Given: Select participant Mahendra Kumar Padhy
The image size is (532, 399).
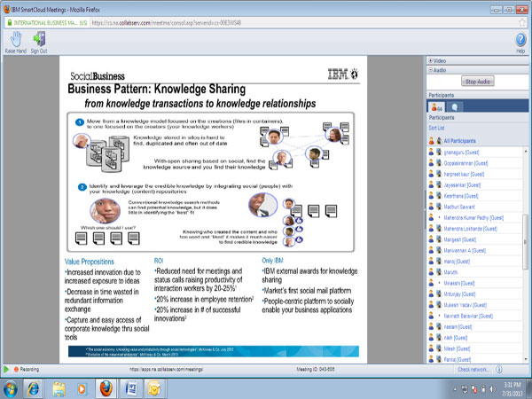Looking at the screenshot, I should pyautogui.click(x=473, y=217).
